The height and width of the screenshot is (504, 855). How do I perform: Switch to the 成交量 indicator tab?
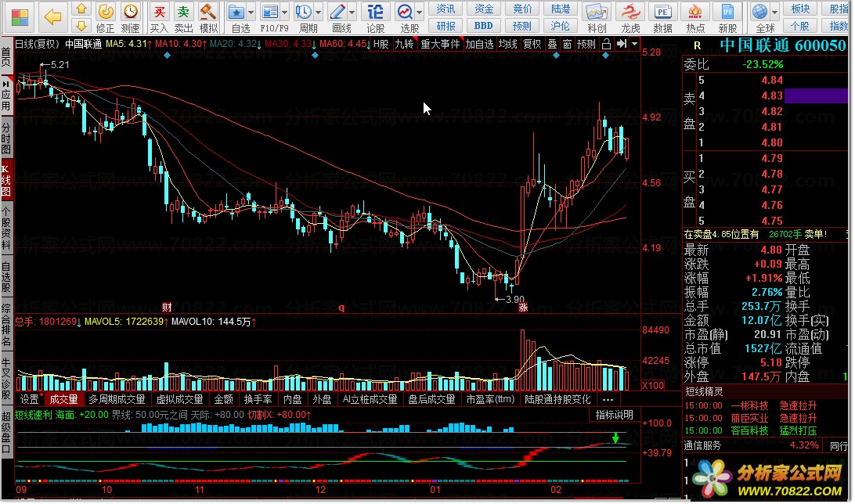tap(63, 399)
